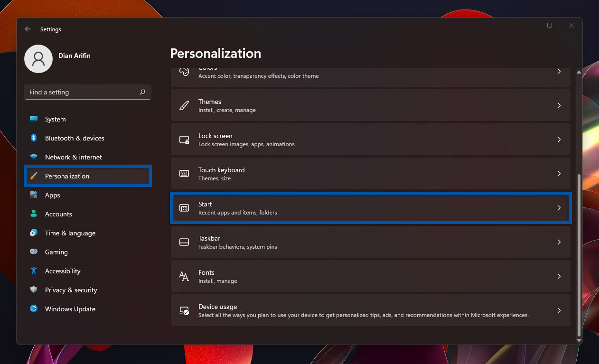
Task: Click the Apps sidebar icon
Action: pos(34,195)
